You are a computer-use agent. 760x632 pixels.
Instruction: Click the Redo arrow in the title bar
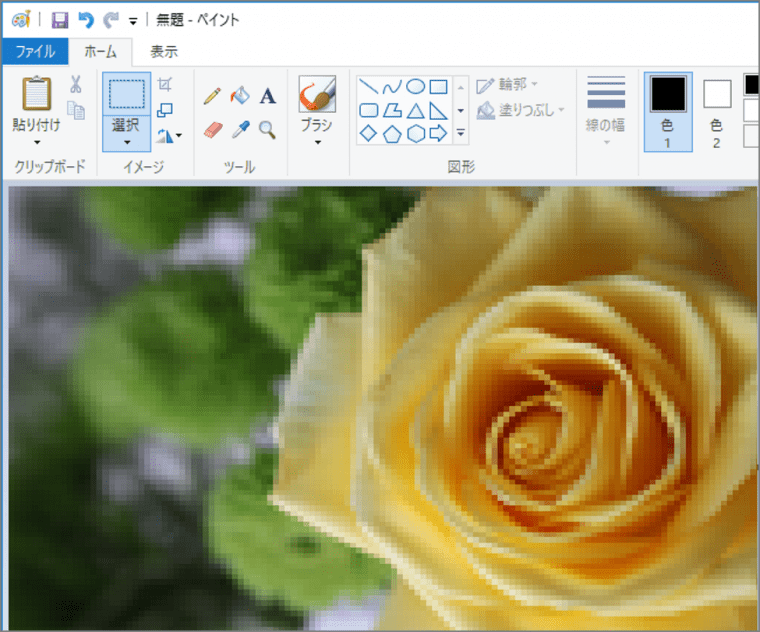[111, 20]
